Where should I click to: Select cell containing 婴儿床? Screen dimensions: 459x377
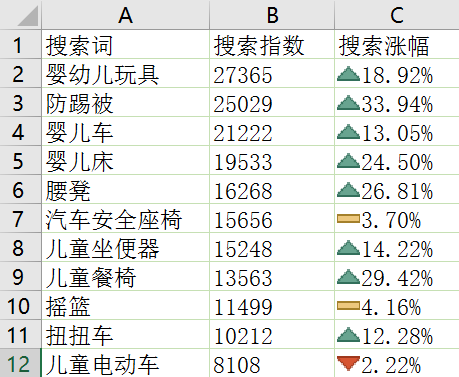[125, 160]
